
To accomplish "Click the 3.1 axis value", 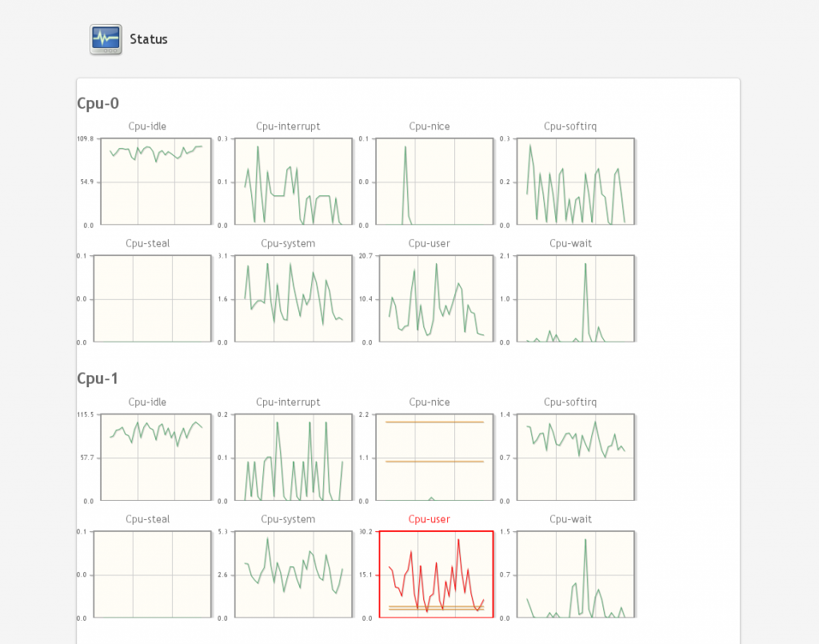I will coord(223,256).
